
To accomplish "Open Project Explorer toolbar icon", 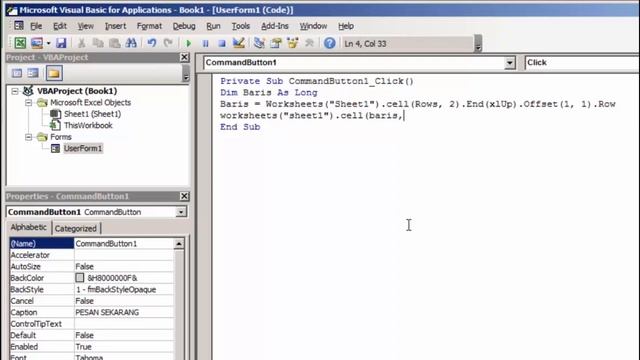I will pos(259,43).
